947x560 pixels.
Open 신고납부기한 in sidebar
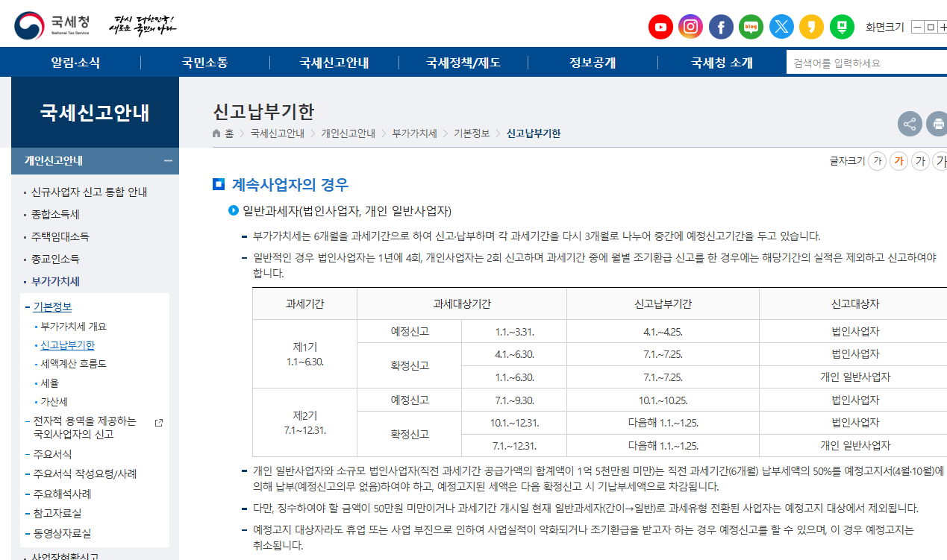(68, 345)
